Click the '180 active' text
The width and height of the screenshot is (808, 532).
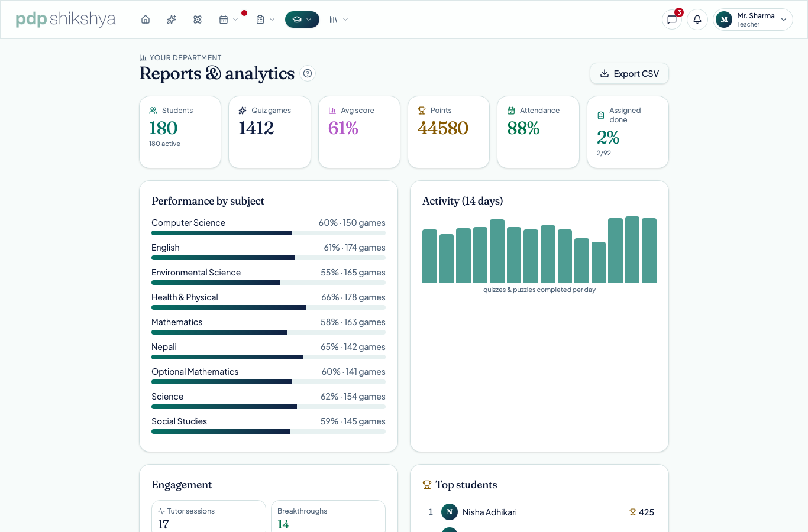(164, 144)
